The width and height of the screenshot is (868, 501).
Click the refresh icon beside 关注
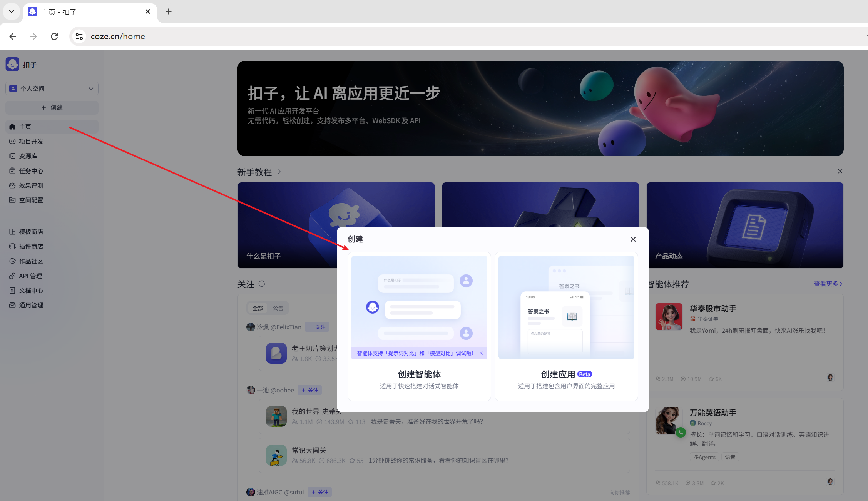click(262, 284)
